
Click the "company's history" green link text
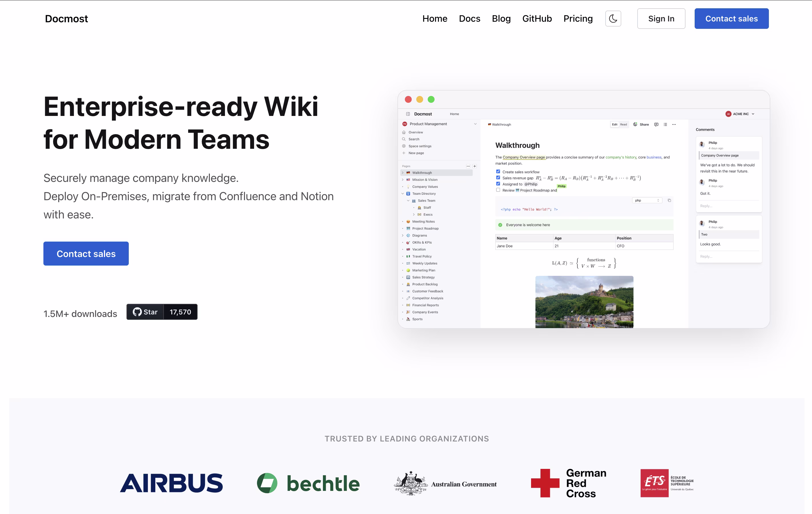tap(621, 157)
